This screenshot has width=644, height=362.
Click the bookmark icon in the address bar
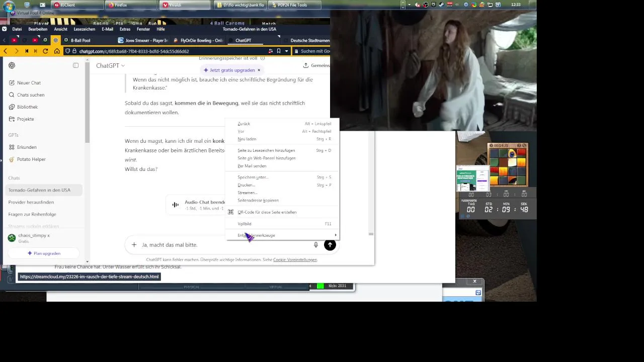279,51
